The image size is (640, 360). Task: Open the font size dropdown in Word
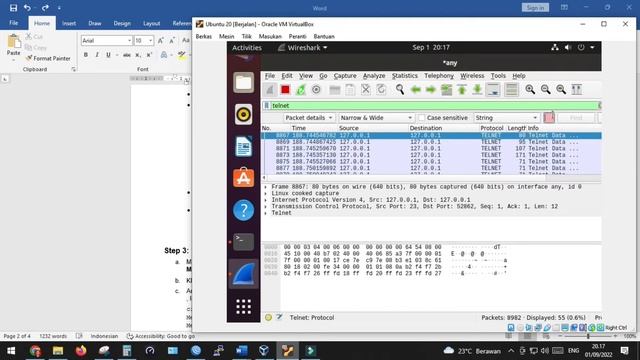tap(150, 40)
